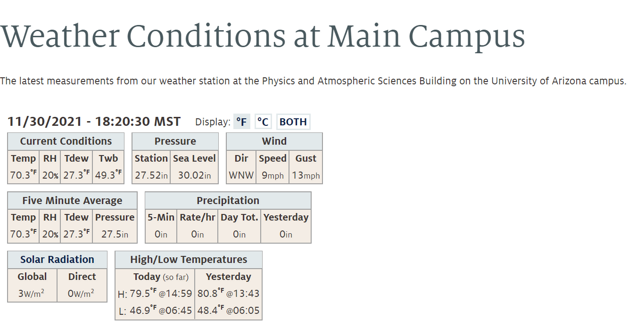The width and height of the screenshot is (644, 328).
Task: Click the Weather Conditions at Main Campus heading
Action: (x=263, y=36)
